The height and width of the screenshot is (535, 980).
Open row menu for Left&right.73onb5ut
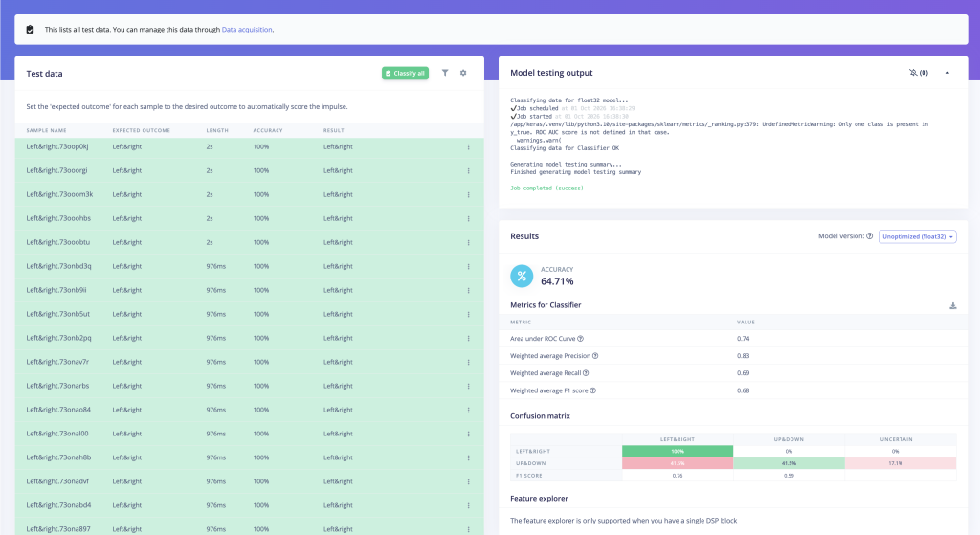468,314
